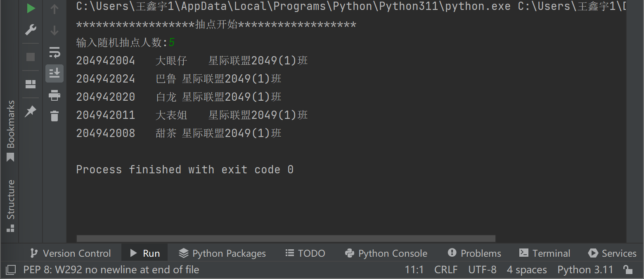Rerun the program with green play icon
Screen dimensions: 644x279
point(31,8)
